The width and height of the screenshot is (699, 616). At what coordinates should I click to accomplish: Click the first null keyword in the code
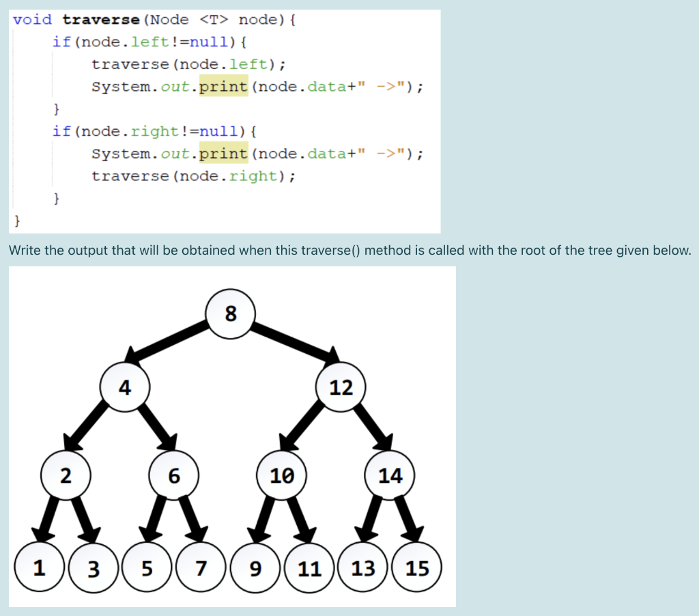coord(207,42)
